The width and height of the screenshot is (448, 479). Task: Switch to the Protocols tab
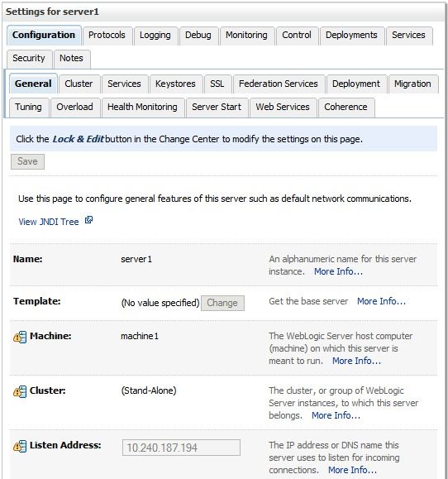point(107,36)
